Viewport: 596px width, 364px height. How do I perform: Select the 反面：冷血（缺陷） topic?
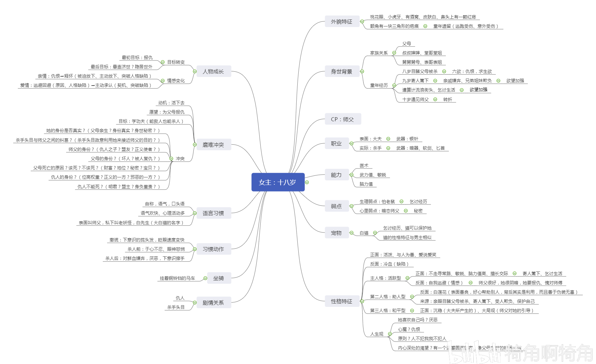point(390,264)
